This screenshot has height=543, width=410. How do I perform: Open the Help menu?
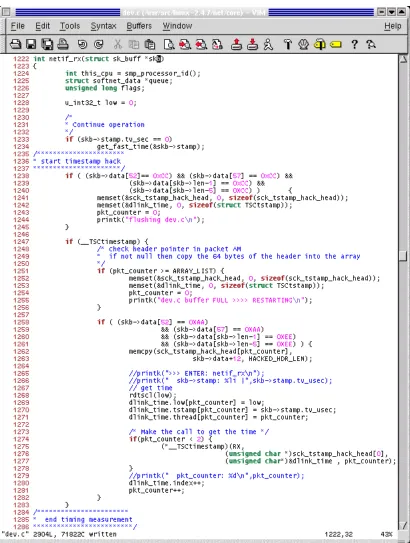click(x=393, y=26)
